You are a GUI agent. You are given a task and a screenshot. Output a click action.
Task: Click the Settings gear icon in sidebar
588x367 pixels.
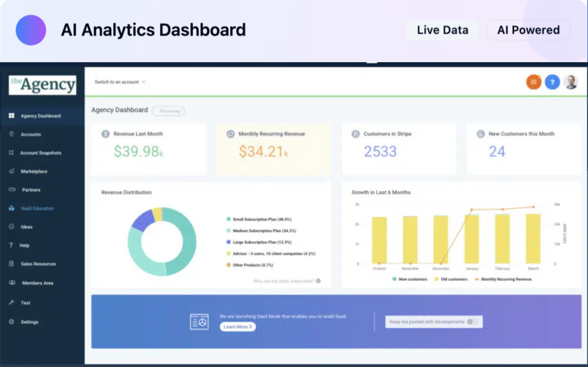coord(11,322)
